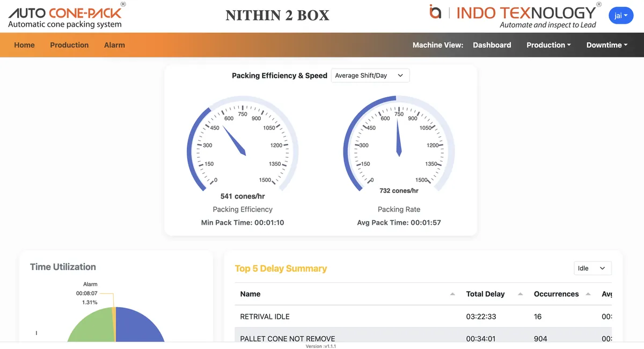Click the Time Utilization heading
Image resolution: width=644 pixels, height=349 pixels.
pos(63,267)
